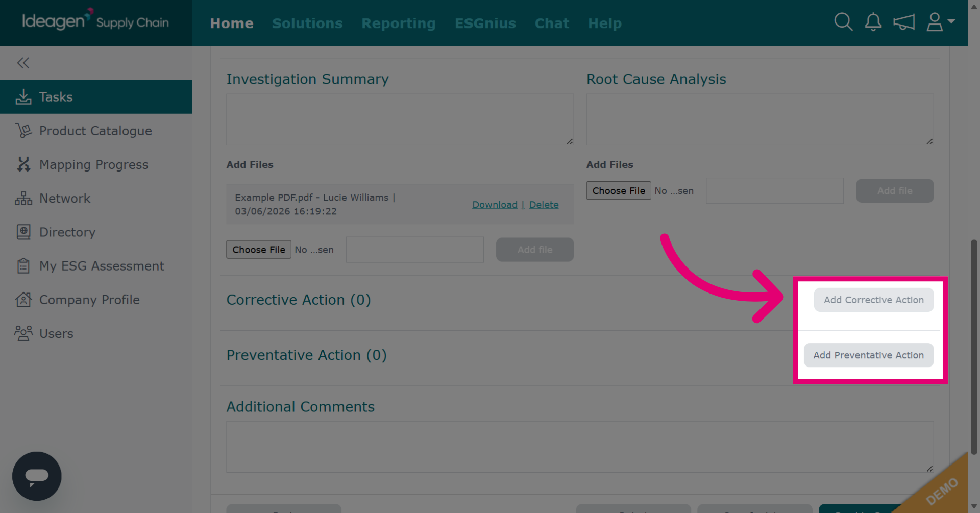Select Directory in the sidebar
Screen dimensions: 980x513
pyautogui.click(x=96, y=232)
